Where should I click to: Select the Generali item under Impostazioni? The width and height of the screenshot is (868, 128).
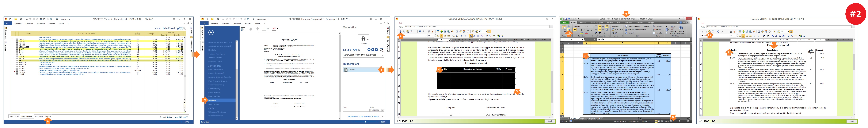point(364,70)
